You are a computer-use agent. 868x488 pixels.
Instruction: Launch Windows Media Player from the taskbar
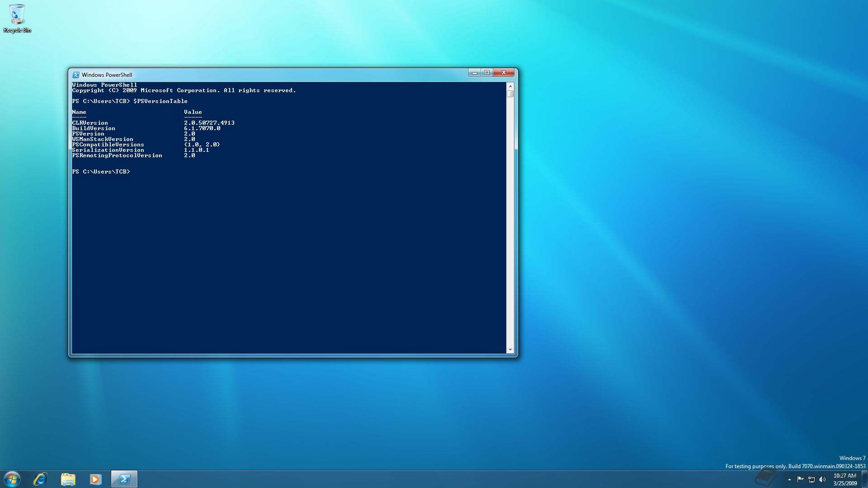[95, 479]
